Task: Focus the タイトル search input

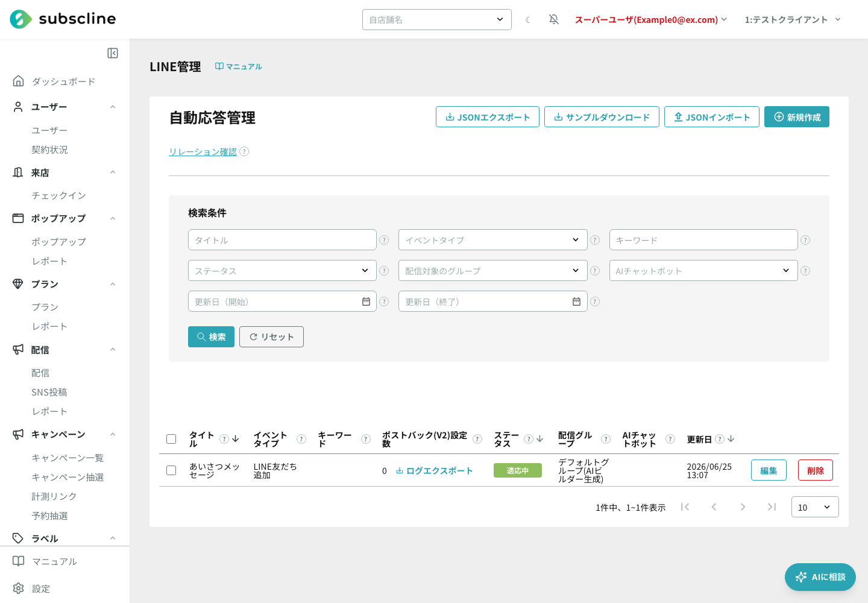Action: pos(282,240)
